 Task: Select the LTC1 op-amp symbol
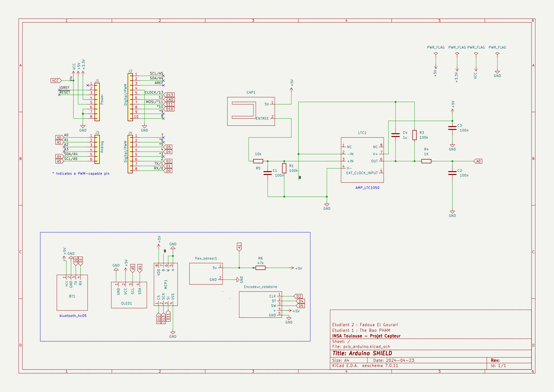click(x=362, y=160)
